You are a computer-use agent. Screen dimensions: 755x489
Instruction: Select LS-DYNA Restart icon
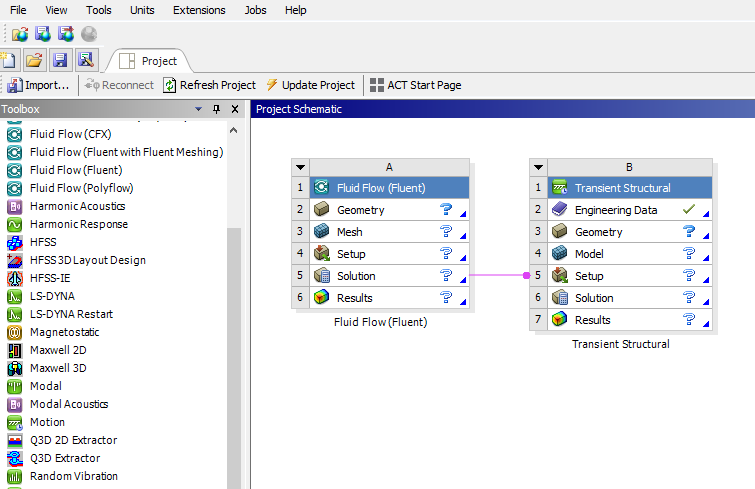pos(14,314)
